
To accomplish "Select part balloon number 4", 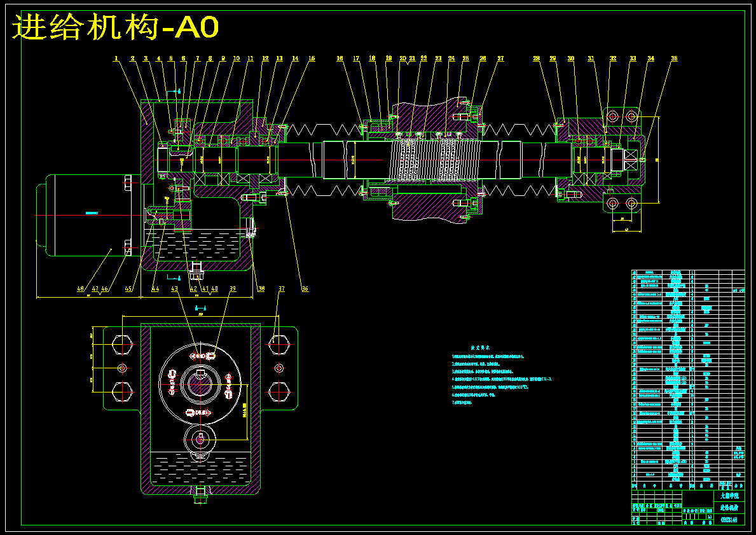I will pos(158,59).
